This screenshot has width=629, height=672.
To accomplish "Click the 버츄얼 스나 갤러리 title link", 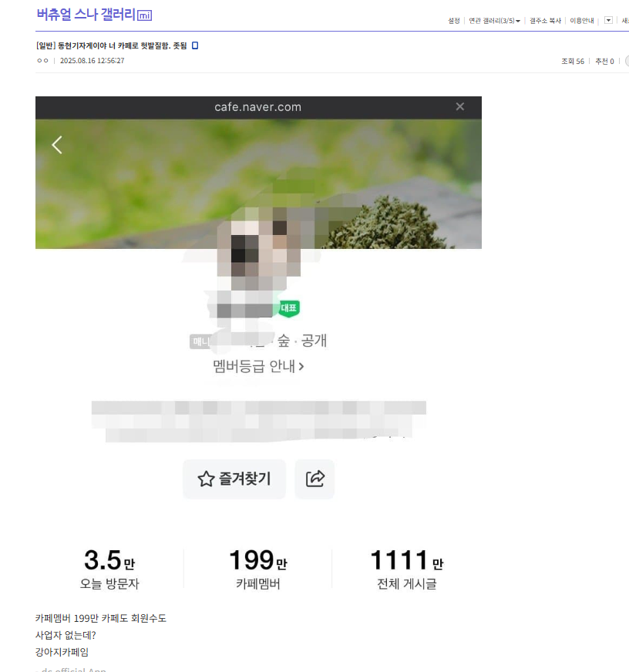I will [87, 15].
